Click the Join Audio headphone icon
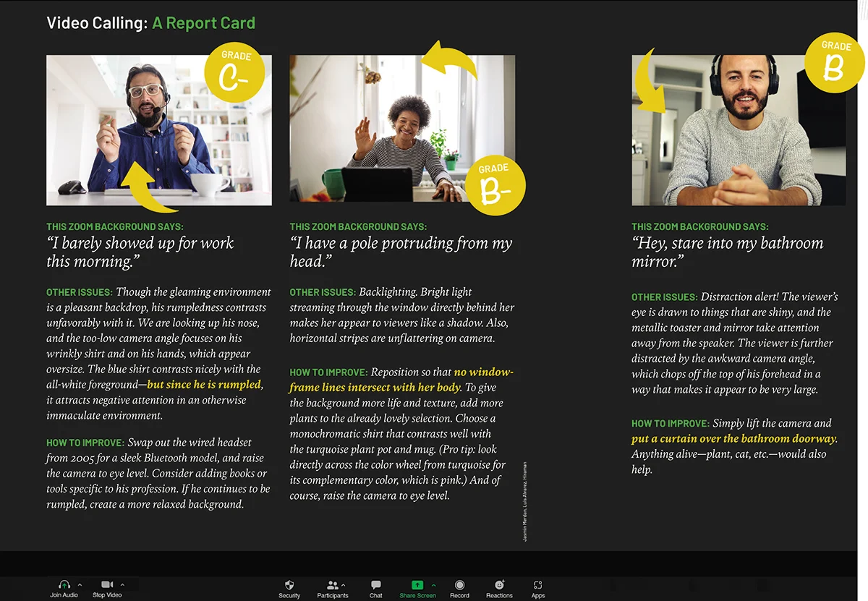The width and height of the screenshot is (868, 601). [64, 584]
